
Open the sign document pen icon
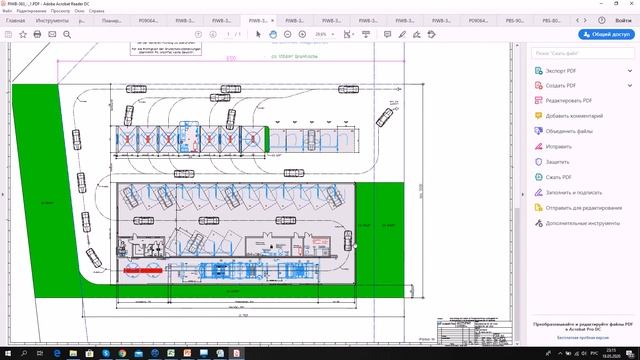[417, 34]
